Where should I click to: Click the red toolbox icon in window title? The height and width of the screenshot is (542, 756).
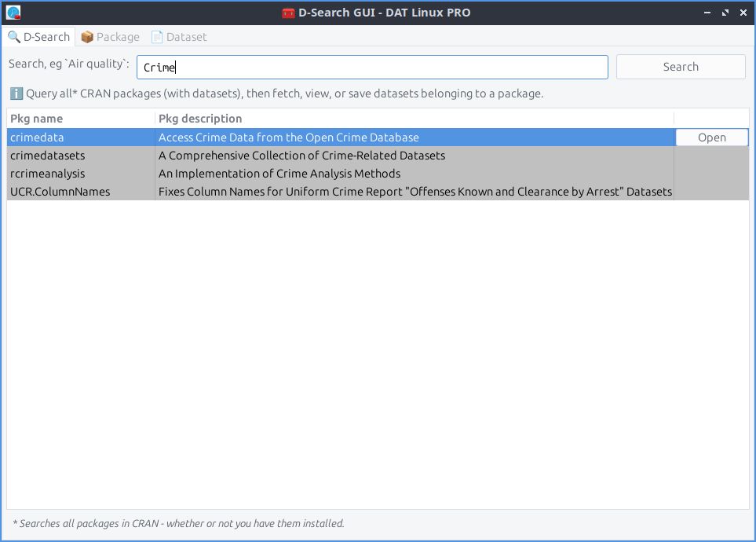tap(288, 13)
